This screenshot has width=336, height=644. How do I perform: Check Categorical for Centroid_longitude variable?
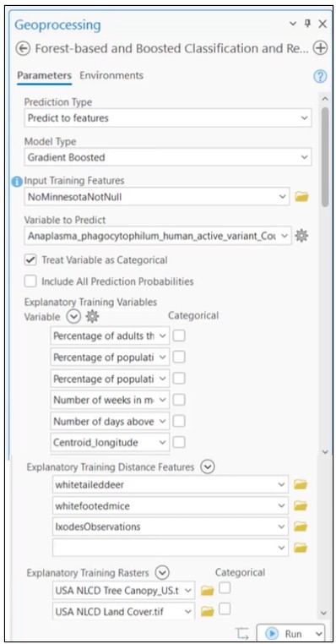tap(179, 442)
